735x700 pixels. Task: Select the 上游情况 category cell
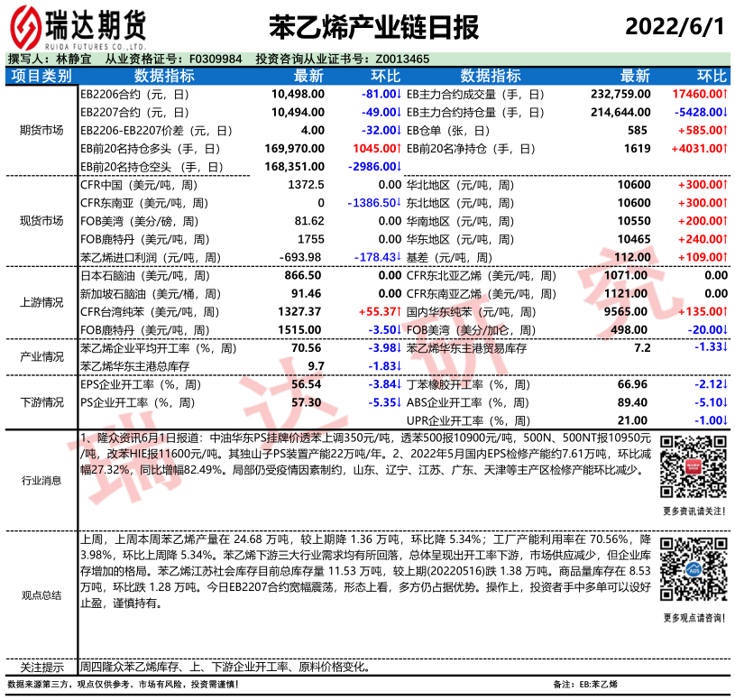tap(41, 302)
